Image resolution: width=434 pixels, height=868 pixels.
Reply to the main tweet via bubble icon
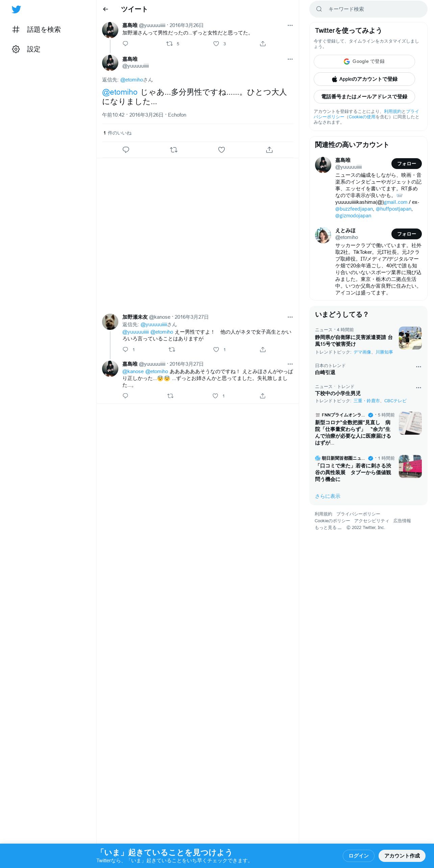(126, 150)
